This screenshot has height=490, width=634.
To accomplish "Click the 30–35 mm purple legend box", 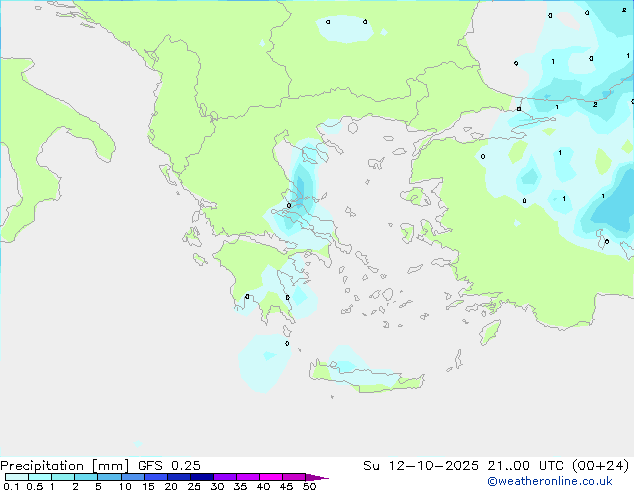I will click(x=225, y=477).
